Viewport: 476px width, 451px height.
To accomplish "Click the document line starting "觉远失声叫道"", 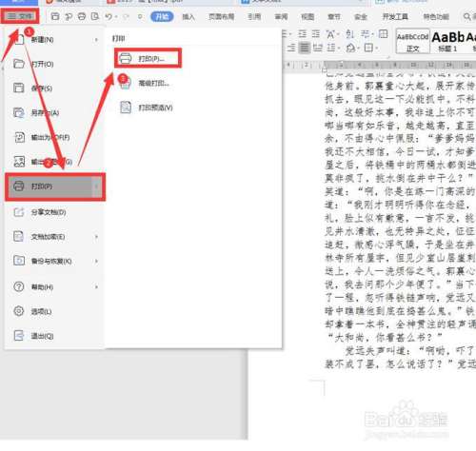I will pos(410,350).
